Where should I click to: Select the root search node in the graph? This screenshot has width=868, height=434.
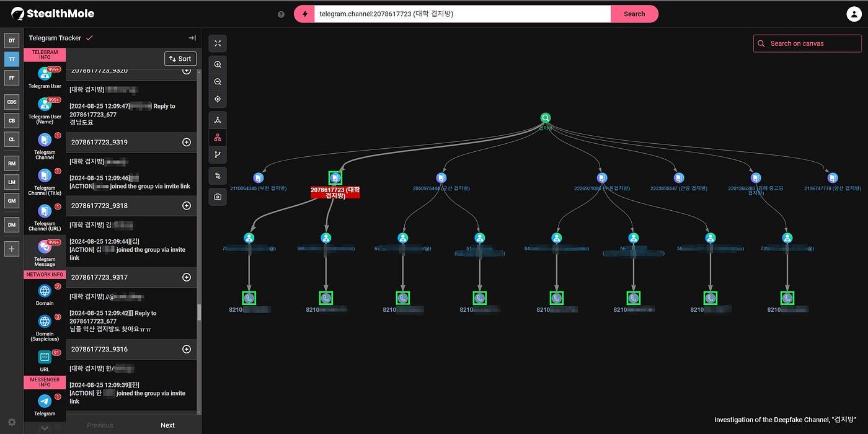[x=545, y=118]
